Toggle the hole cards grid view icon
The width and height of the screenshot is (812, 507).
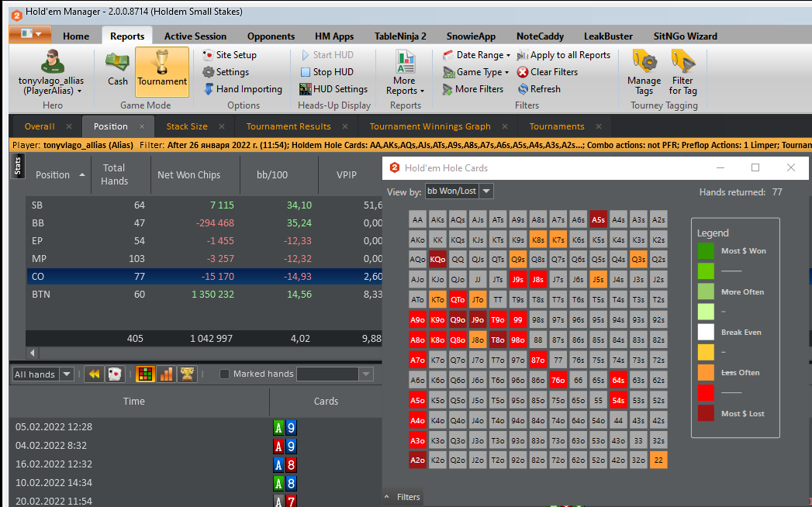146,374
